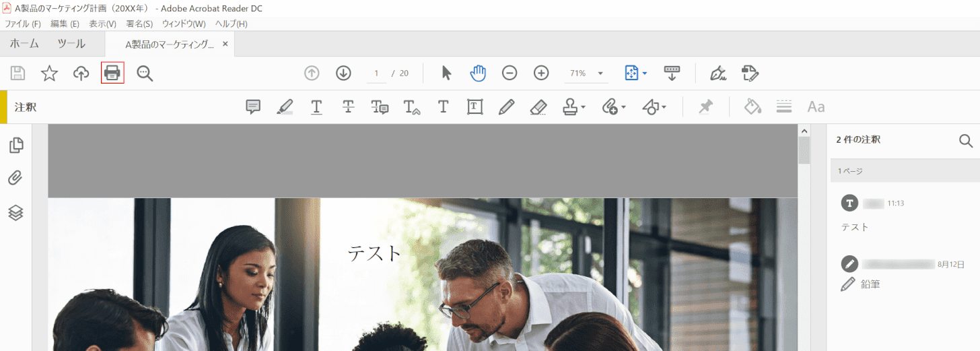
Task: Open the comment pencil-note toolbar icon
Action: point(750,73)
